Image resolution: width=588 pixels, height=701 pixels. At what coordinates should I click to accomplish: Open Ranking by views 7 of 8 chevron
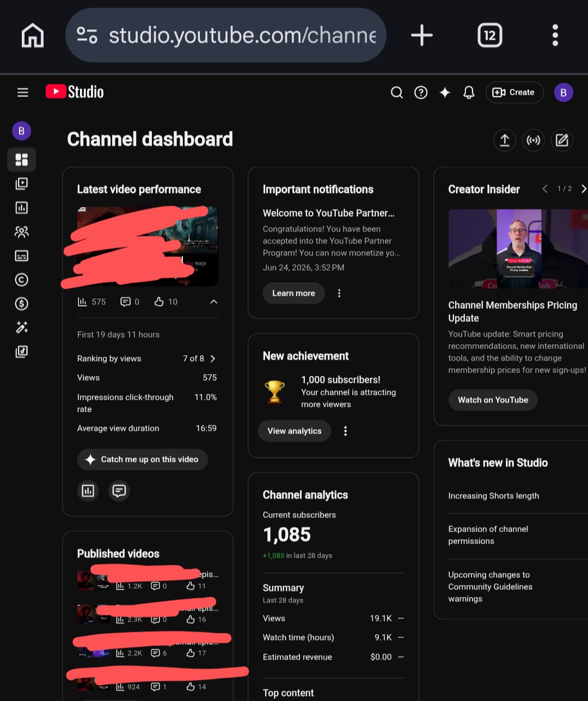pos(213,358)
